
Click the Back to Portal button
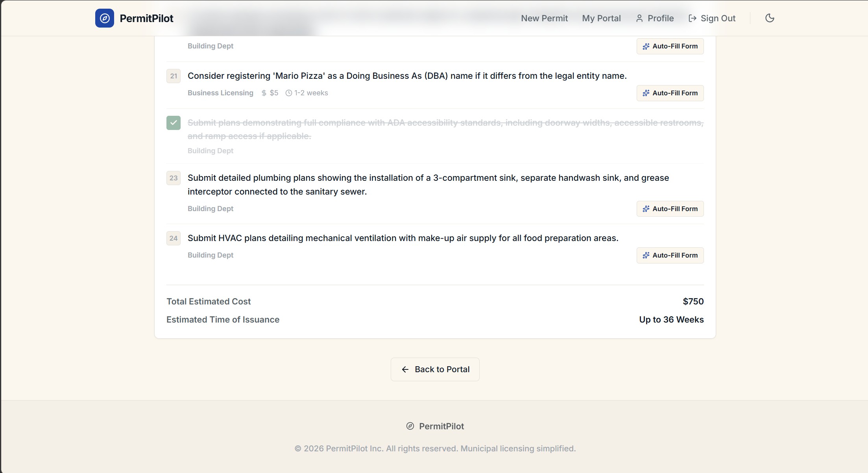coord(435,369)
